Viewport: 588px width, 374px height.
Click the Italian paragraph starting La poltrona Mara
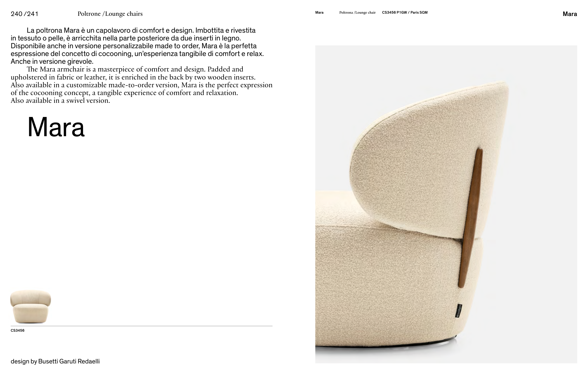[137, 46]
